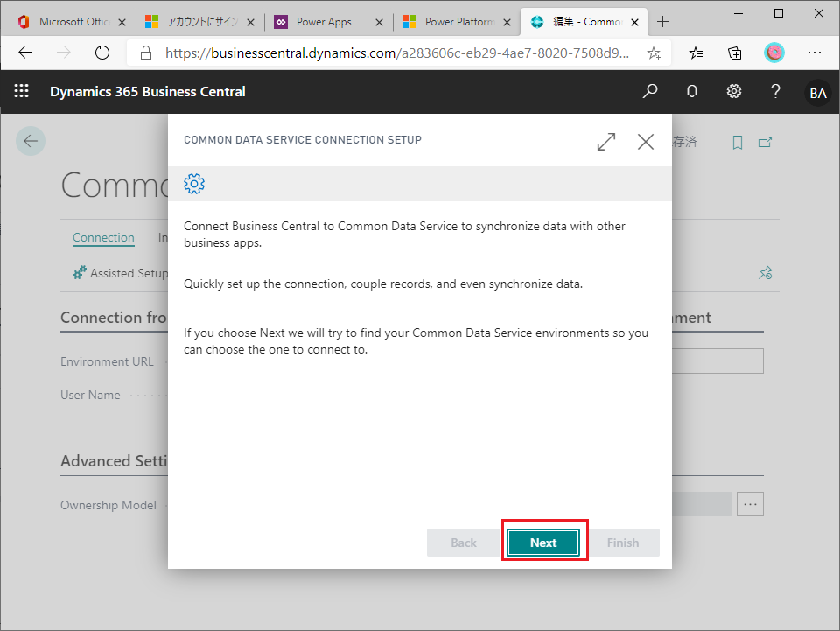Open page in new window icon
The height and width of the screenshot is (631, 840).
tap(765, 143)
